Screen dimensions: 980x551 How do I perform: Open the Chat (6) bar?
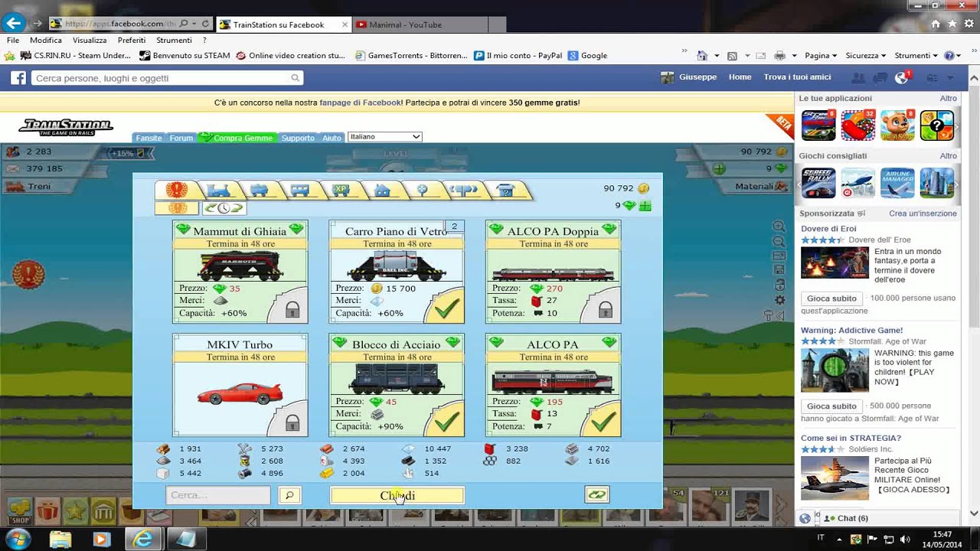click(851, 518)
